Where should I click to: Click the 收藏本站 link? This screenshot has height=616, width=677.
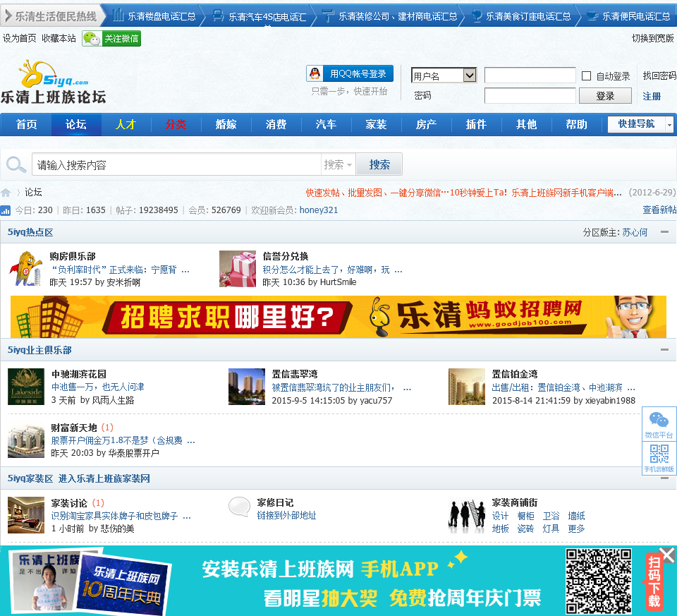[x=59, y=38]
